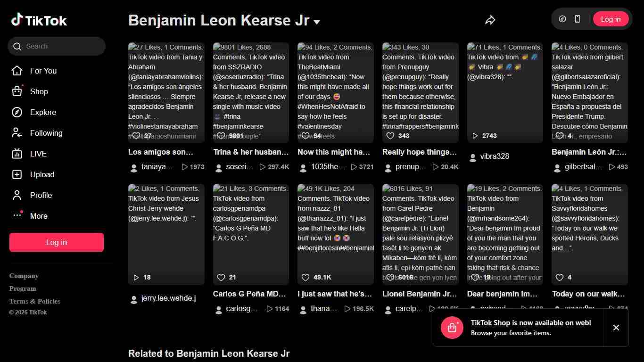
Task: Open the Terms & Policies link
Action: (x=34, y=301)
